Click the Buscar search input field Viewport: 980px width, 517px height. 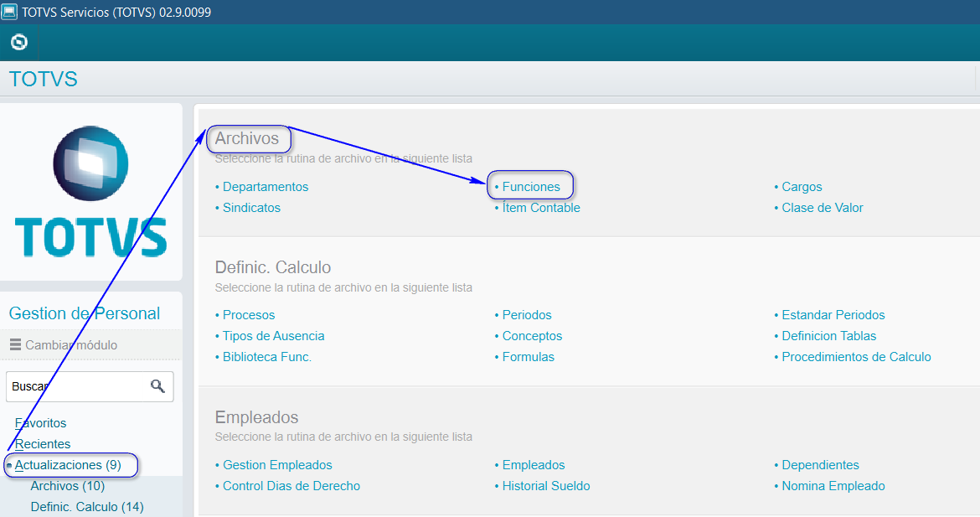click(x=75, y=386)
